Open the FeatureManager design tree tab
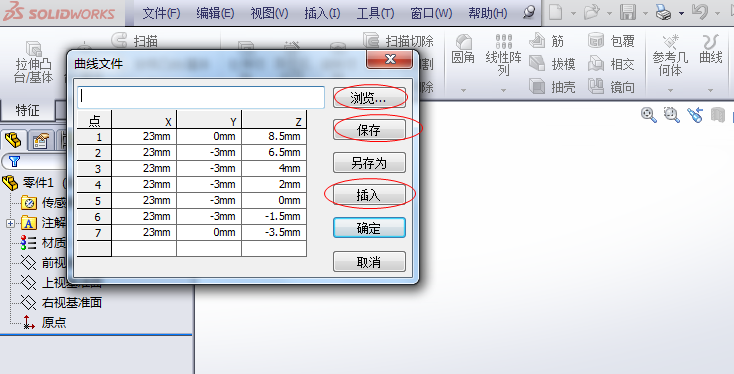 point(14,140)
